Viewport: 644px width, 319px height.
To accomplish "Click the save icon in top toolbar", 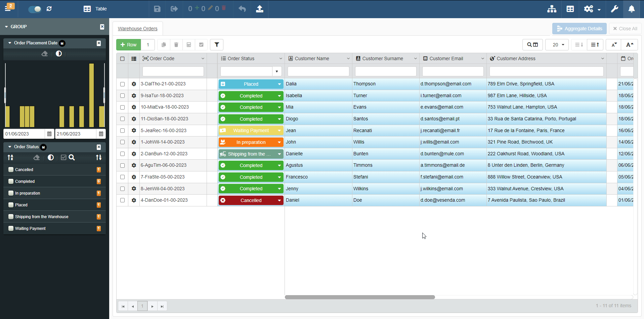I will 157,9.
